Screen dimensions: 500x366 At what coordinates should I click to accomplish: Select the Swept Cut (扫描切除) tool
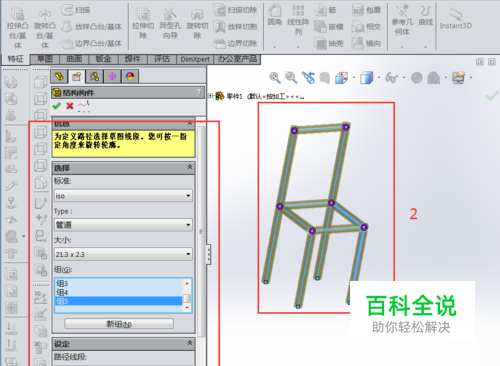tap(235, 10)
